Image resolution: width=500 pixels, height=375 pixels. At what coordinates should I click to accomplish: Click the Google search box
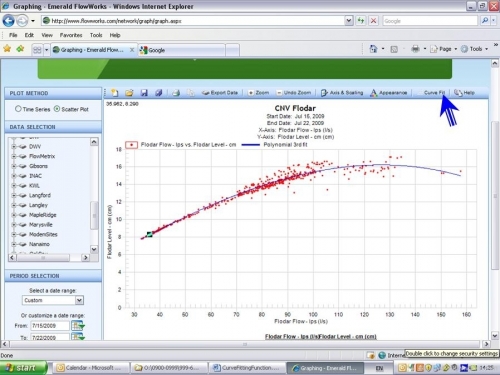430,21
